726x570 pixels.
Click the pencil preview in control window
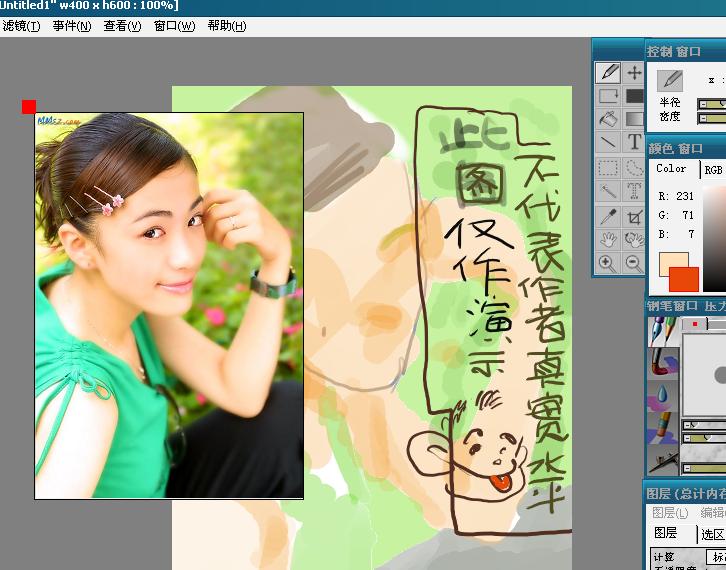[x=670, y=80]
